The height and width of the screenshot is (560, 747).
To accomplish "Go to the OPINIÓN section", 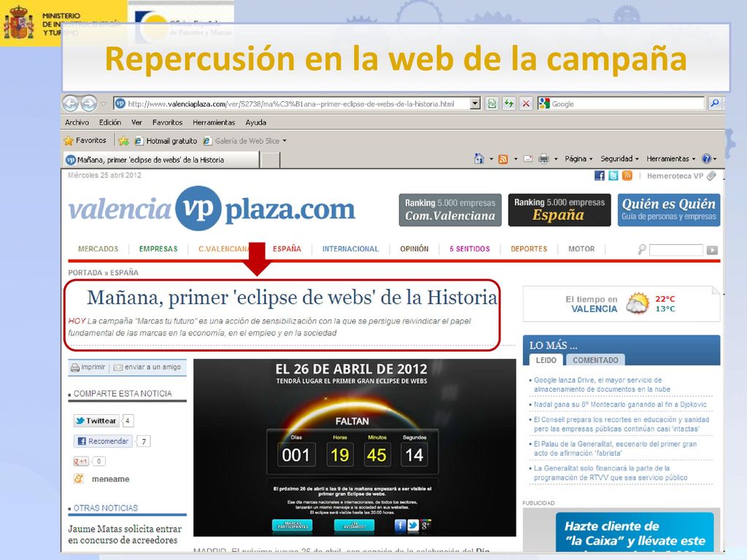I will click(x=414, y=249).
